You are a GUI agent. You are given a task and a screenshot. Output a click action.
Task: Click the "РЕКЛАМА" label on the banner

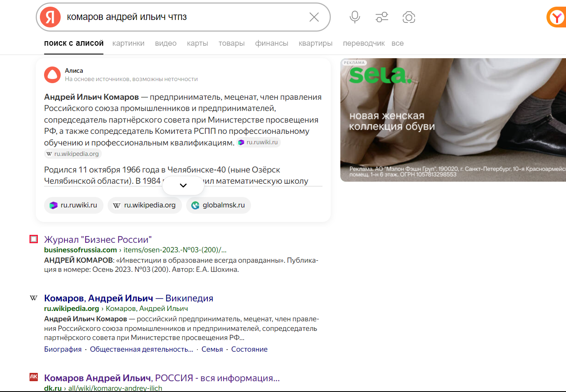click(x=354, y=63)
